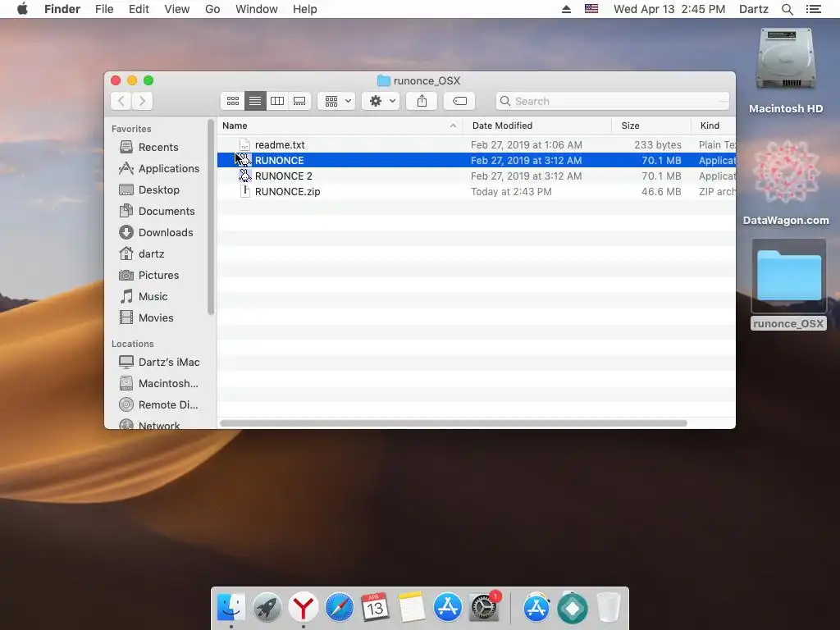The image size is (840, 630).
Task: Click the horizontal scrollbar in Finder
Action: (453, 423)
